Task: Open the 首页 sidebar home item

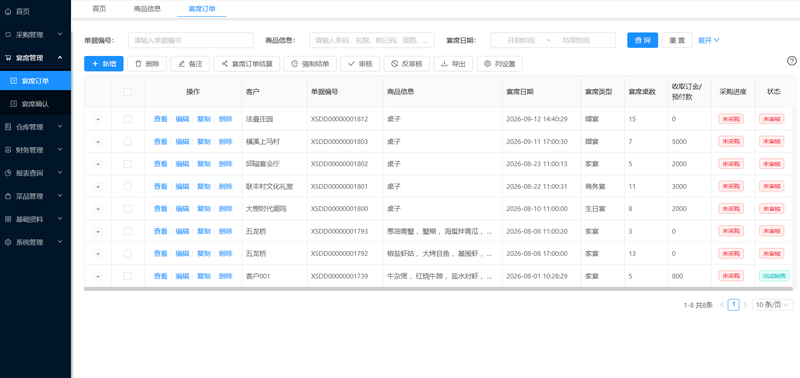Action: click(x=35, y=11)
